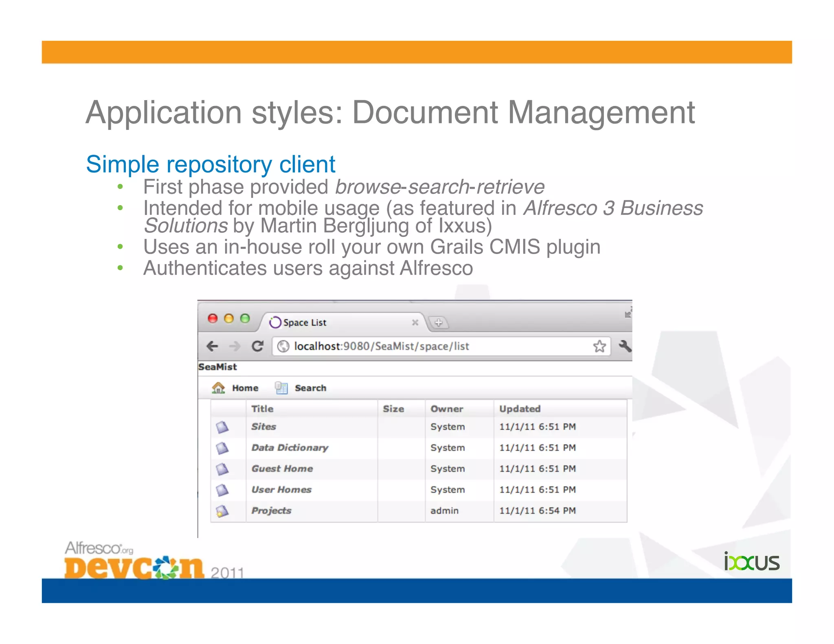Open the Sites space
The width and height of the screenshot is (834, 644).
(x=263, y=427)
